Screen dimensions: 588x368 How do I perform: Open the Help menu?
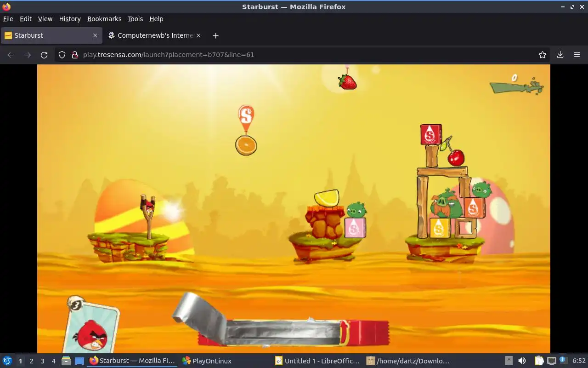[x=156, y=19]
